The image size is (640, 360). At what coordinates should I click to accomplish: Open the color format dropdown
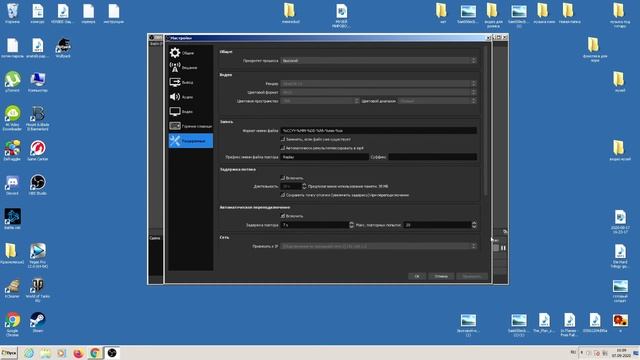[x=378, y=92]
